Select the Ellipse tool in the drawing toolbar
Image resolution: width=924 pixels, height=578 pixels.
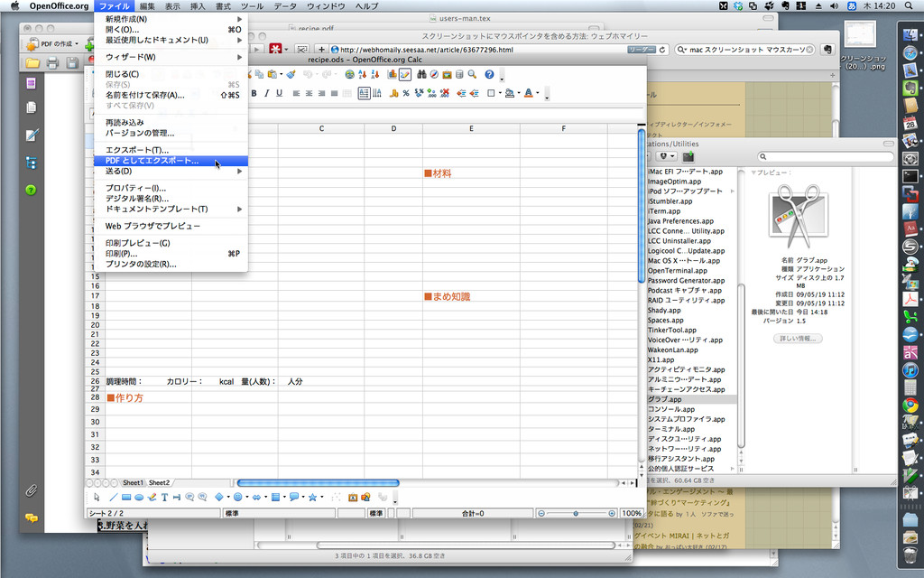[x=140, y=496]
